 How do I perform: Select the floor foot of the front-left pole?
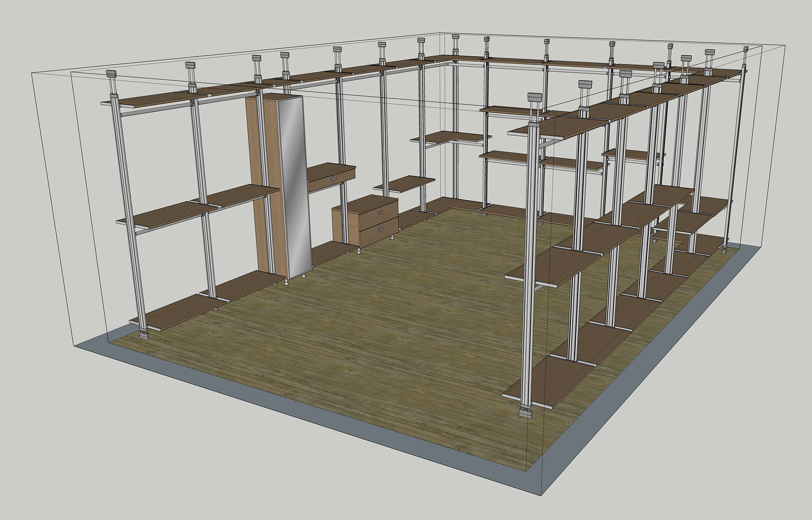pyautogui.click(x=145, y=337)
